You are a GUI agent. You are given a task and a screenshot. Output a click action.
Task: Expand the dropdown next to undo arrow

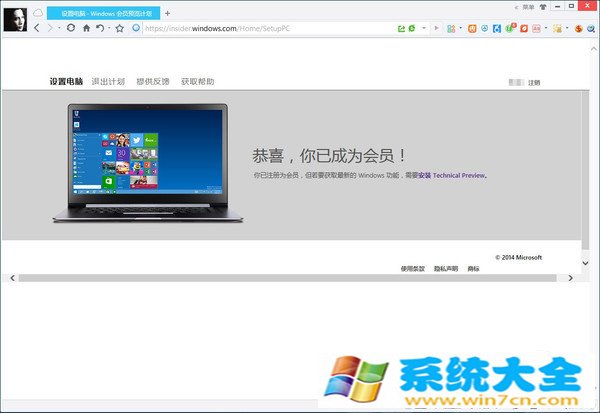[109, 28]
